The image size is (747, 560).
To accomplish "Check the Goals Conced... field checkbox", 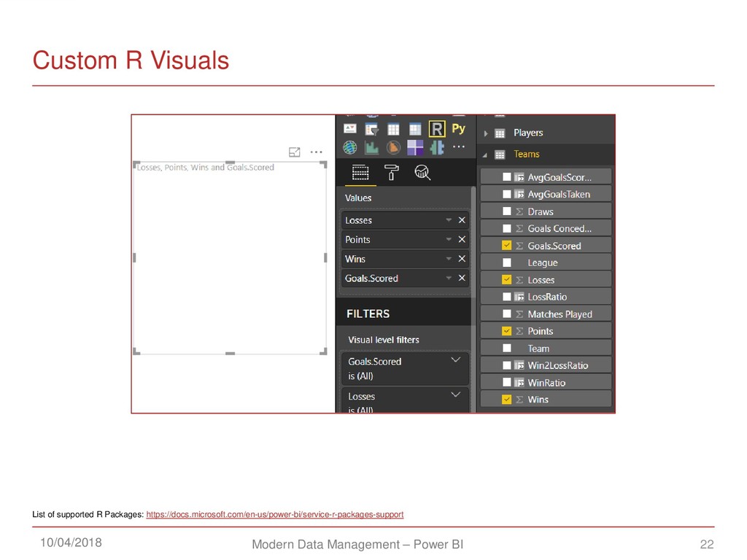I will point(507,228).
